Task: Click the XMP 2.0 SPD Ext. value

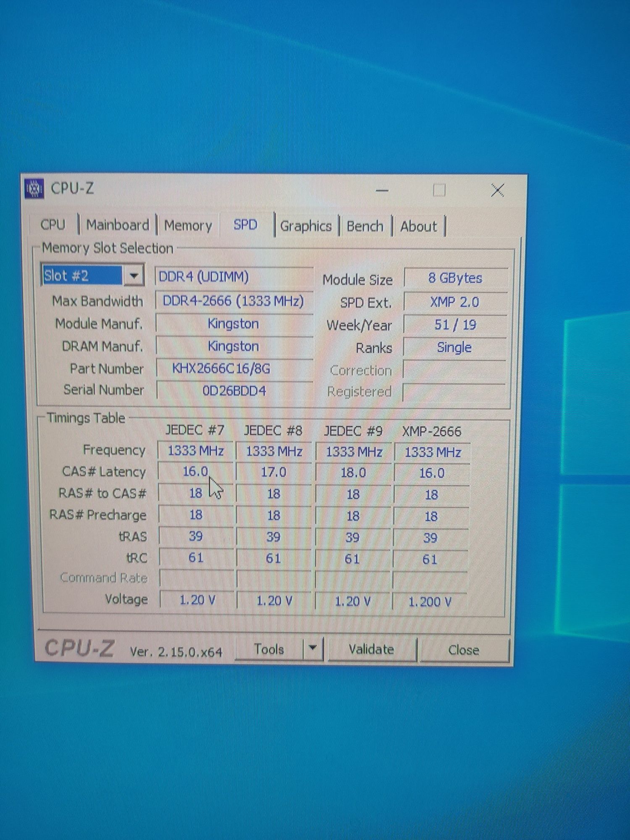Action: point(455,302)
